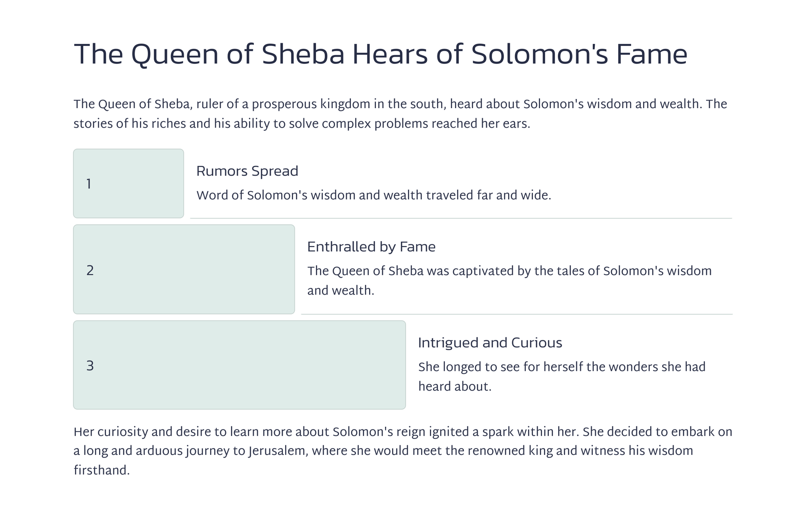Select the "Enthralled by Fame" heading
The image size is (812, 515).
[371, 247]
